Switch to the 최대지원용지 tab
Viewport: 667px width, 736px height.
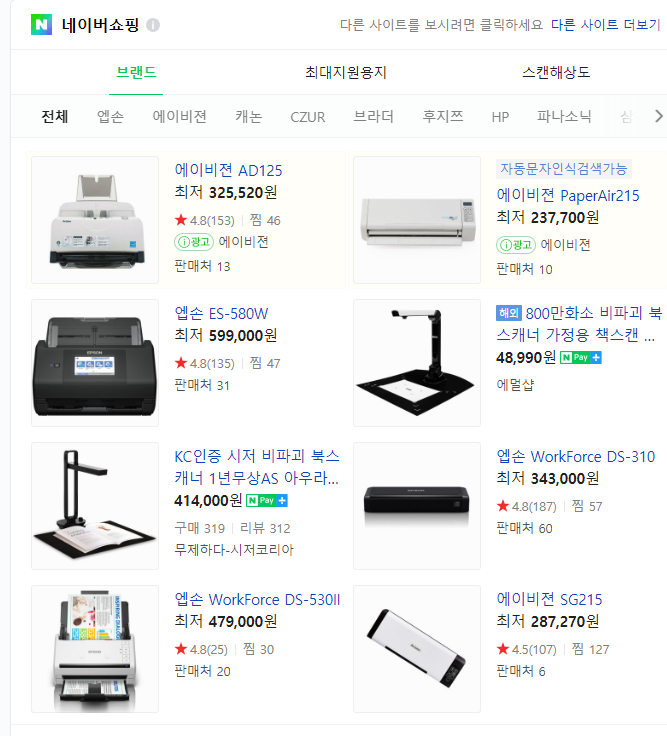tap(345, 72)
